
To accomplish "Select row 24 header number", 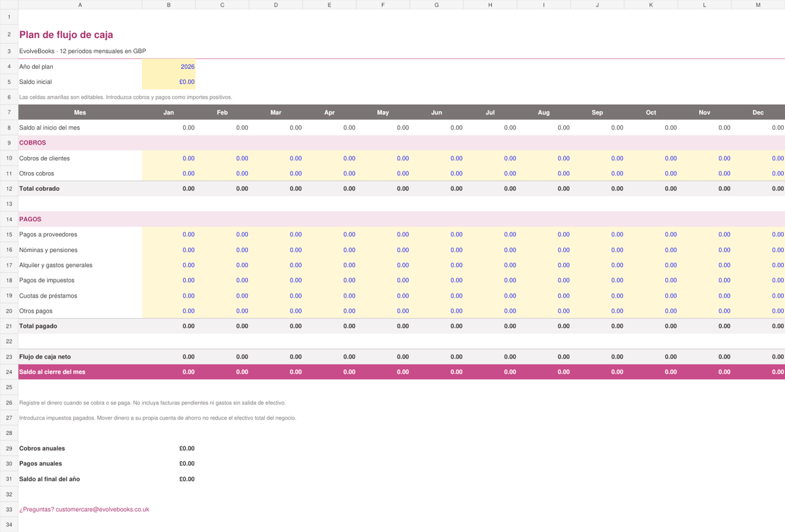I will point(9,372).
